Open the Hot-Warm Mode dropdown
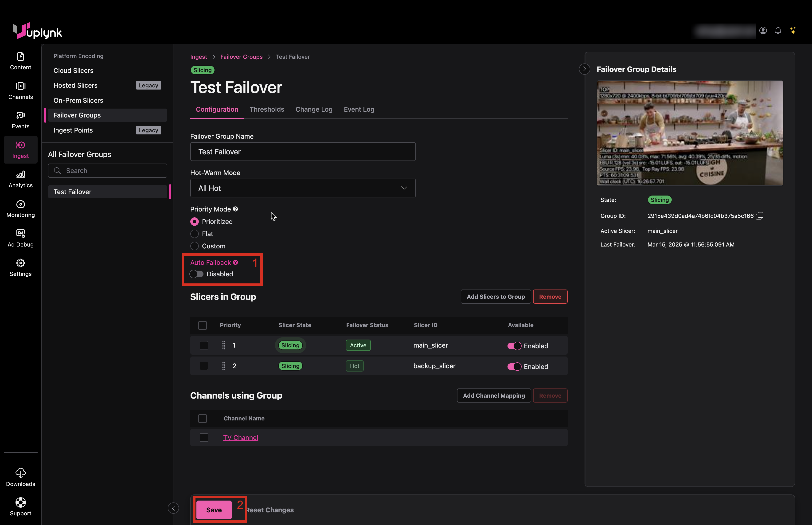Image resolution: width=812 pixels, height=525 pixels. click(x=303, y=188)
